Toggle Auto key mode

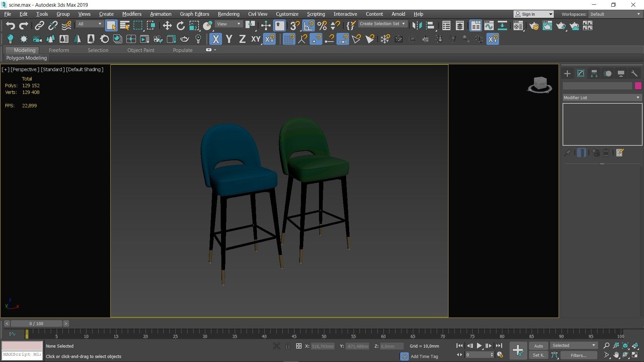click(x=538, y=346)
